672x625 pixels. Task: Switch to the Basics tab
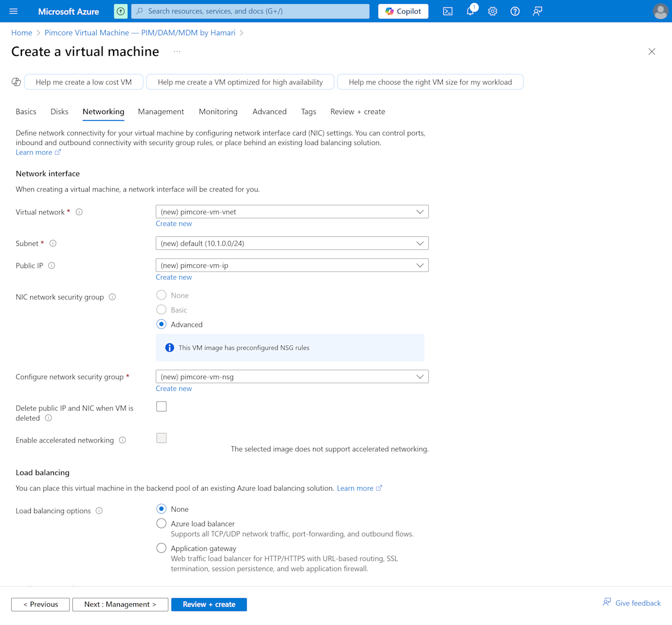[26, 112]
